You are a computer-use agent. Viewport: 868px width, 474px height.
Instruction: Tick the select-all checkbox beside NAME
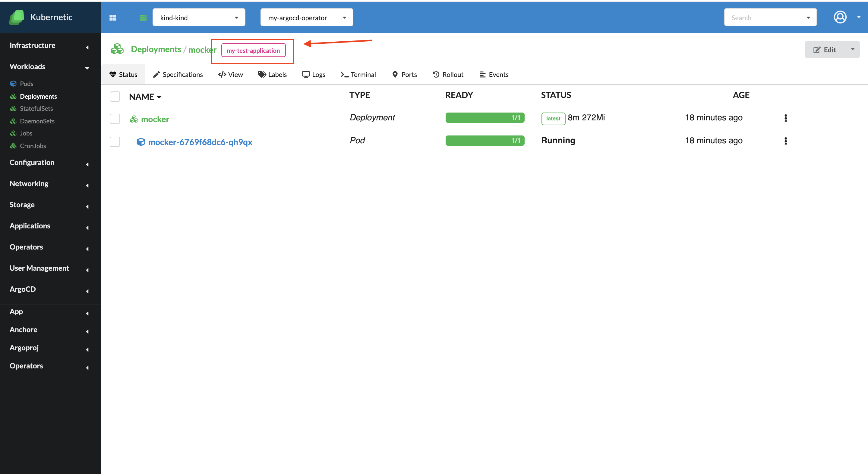[115, 97]
